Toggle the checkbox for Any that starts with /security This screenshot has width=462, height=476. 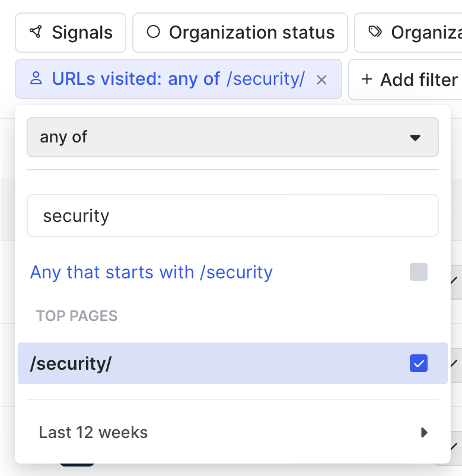click(418, 272)
